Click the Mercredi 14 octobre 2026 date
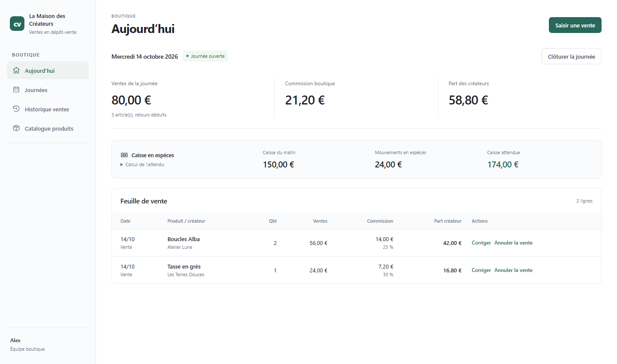Image resolution: width=617 pixels, height=364 pixels. coord(144,57)
